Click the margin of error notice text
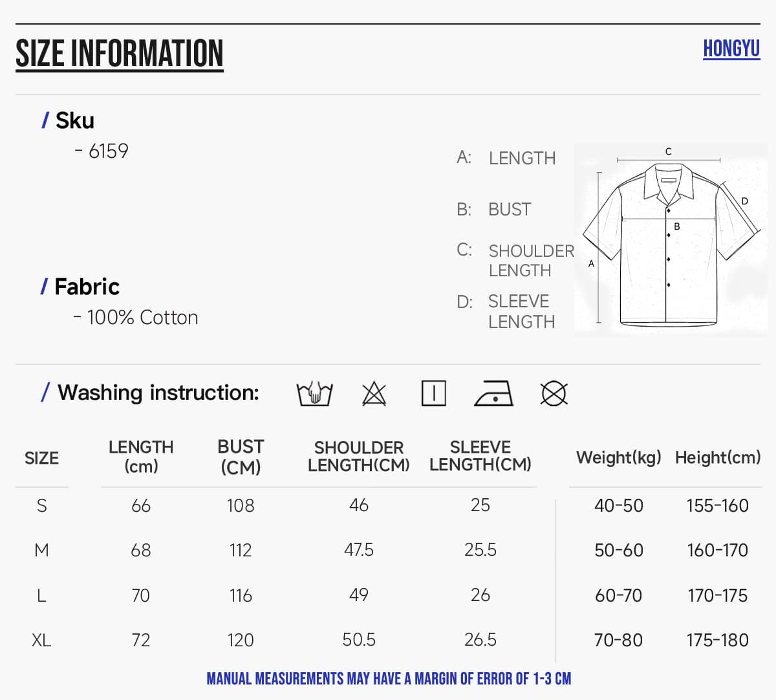 [389, 679]
